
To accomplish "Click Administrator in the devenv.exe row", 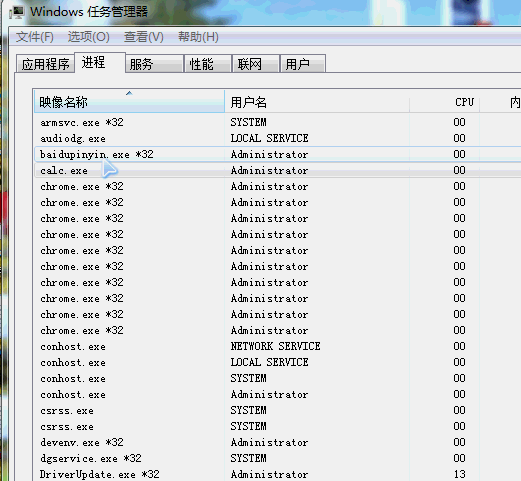I will (x=269, y=442).
